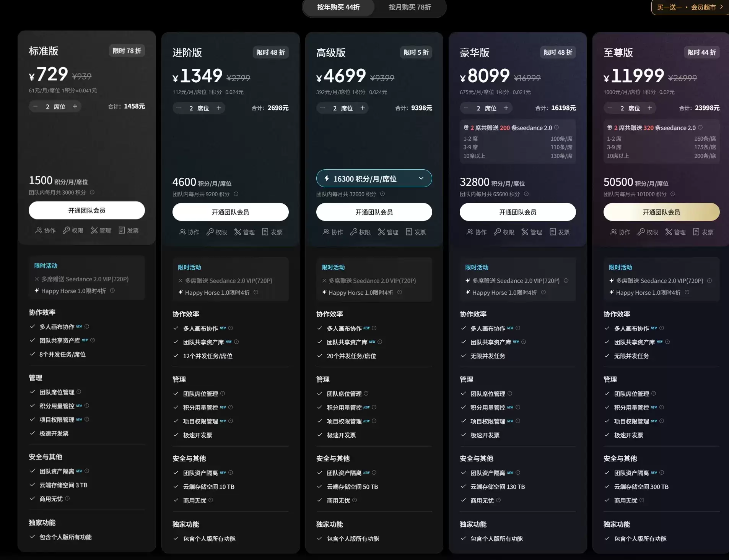
Task: Click info icon next to 团队内每月共 65600 积分
Action: coord(526,194)
